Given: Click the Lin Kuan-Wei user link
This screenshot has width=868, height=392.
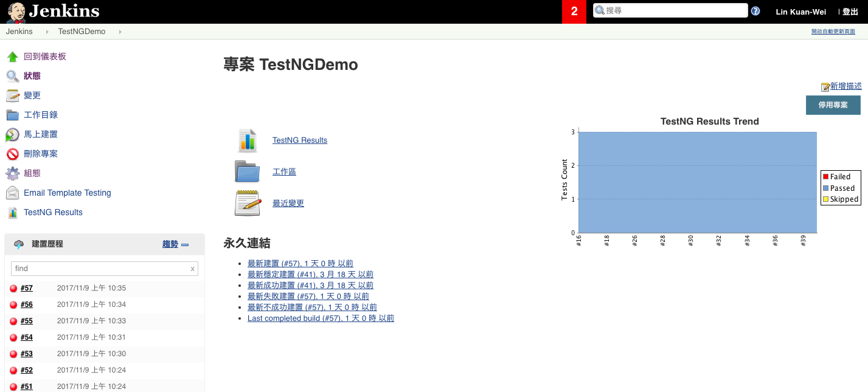Looking at the screenshot, I should [x=800, y=12].
